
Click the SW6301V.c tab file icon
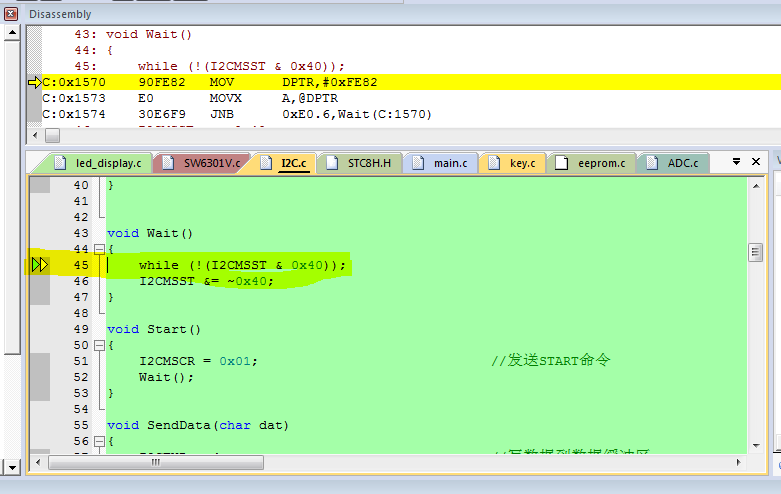coord(168,163)
